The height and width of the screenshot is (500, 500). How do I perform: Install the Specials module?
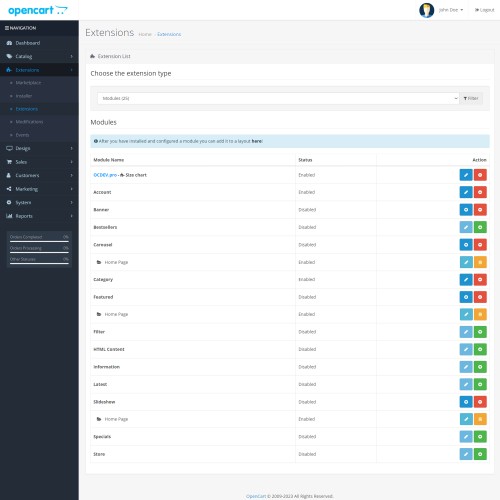coord(480,436)
